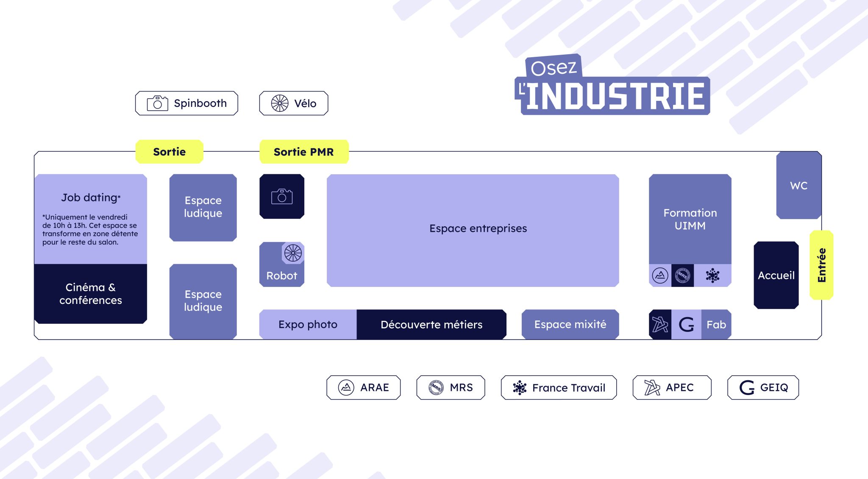Click the ARAE logo under Formation UIMM
868x479 pixels.
tap(660, 276)
